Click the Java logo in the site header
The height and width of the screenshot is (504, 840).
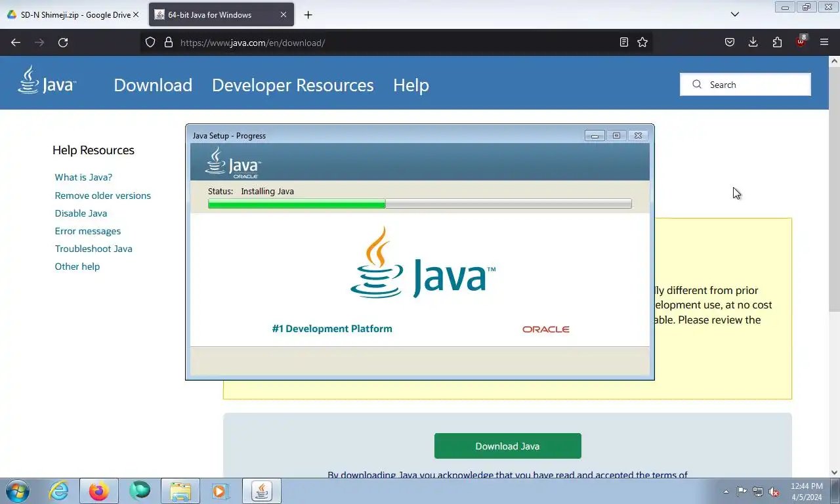(47, 80)
